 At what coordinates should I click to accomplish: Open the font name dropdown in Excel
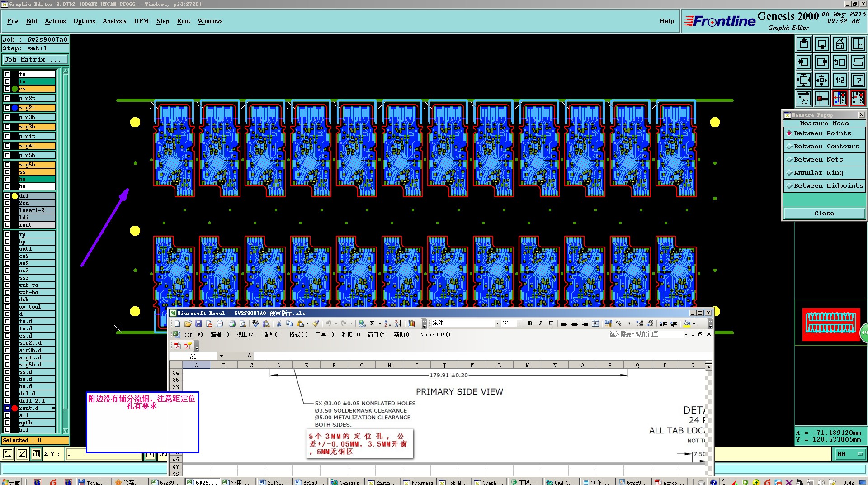pyautogui.click(x=497, y=323)
